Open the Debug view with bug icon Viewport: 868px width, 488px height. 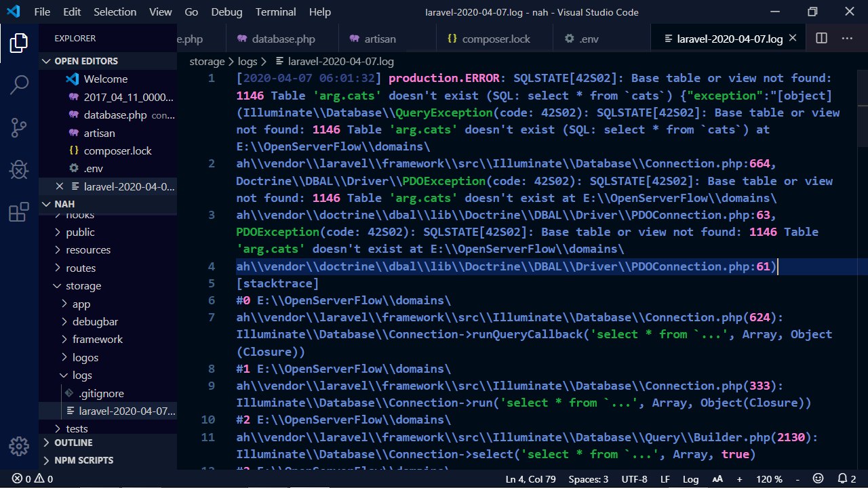[x=19, y=169]
